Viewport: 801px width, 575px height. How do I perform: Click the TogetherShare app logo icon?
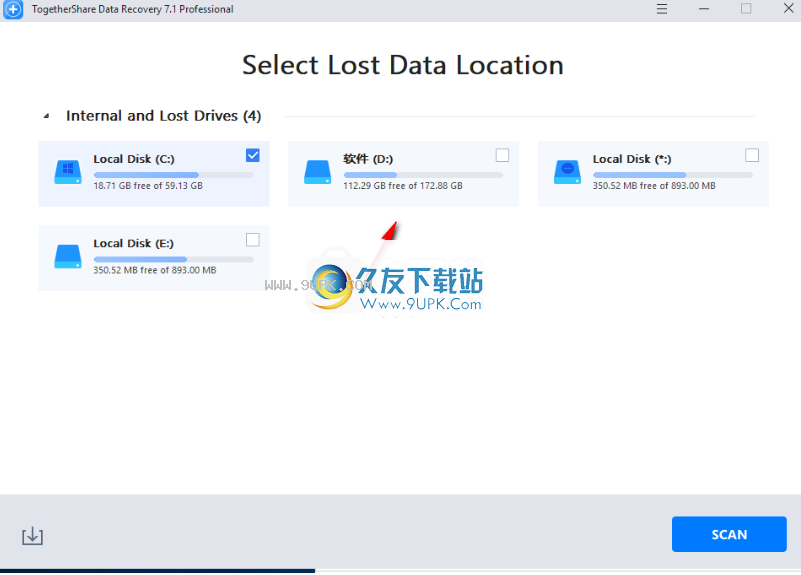[13, 9]
